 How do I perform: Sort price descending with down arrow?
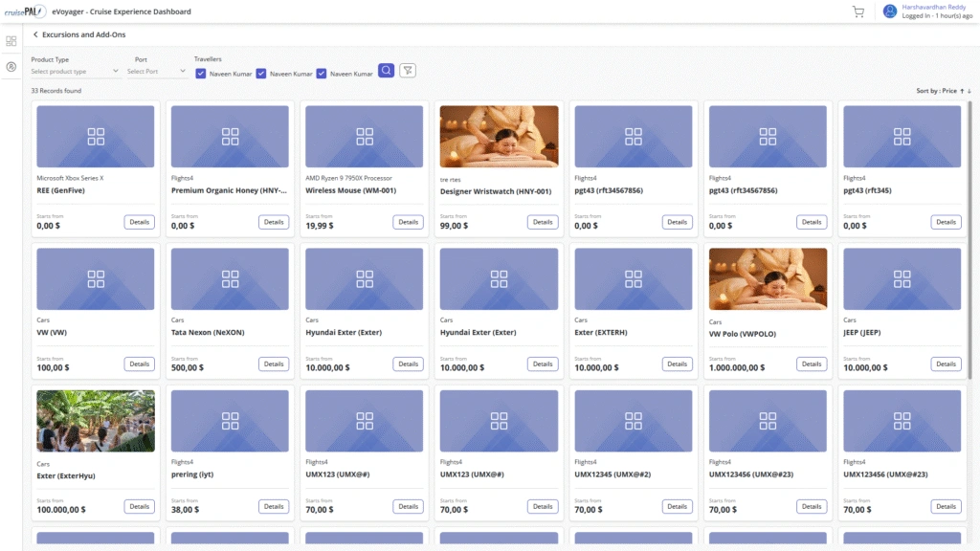(x=969, y=91)
